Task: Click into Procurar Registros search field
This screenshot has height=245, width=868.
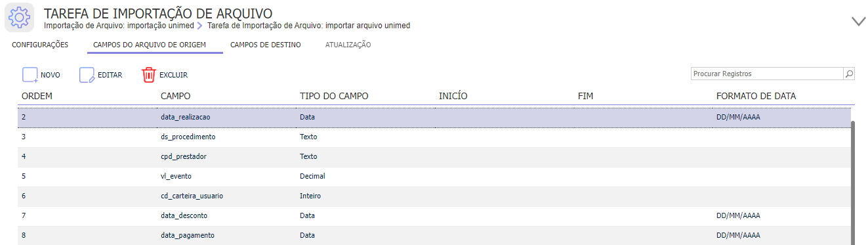Action: [x=767, y=74]
